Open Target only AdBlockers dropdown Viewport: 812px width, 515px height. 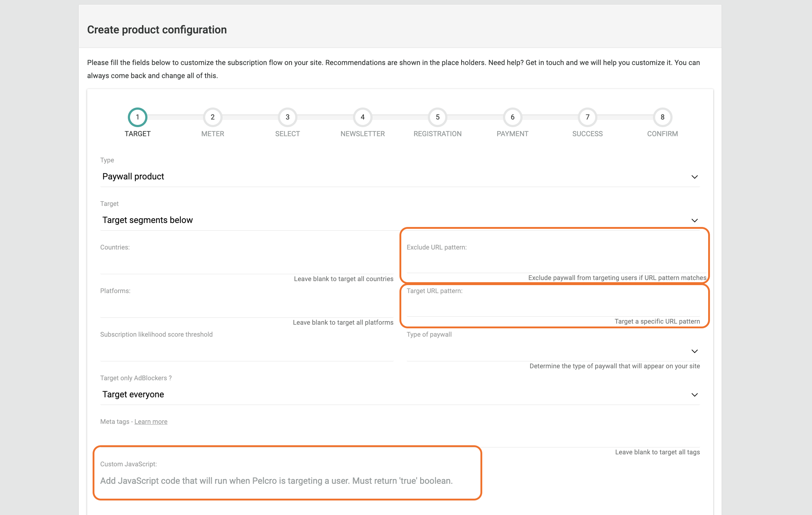tap(399, 394)
